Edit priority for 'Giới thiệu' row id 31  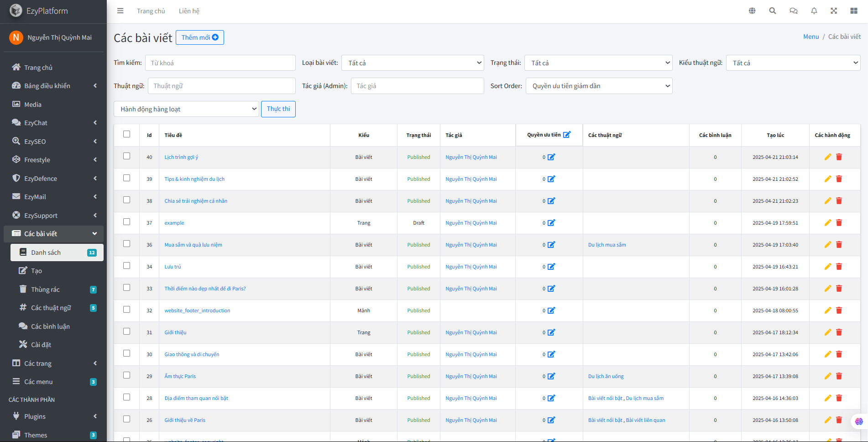tap(551, 332)
